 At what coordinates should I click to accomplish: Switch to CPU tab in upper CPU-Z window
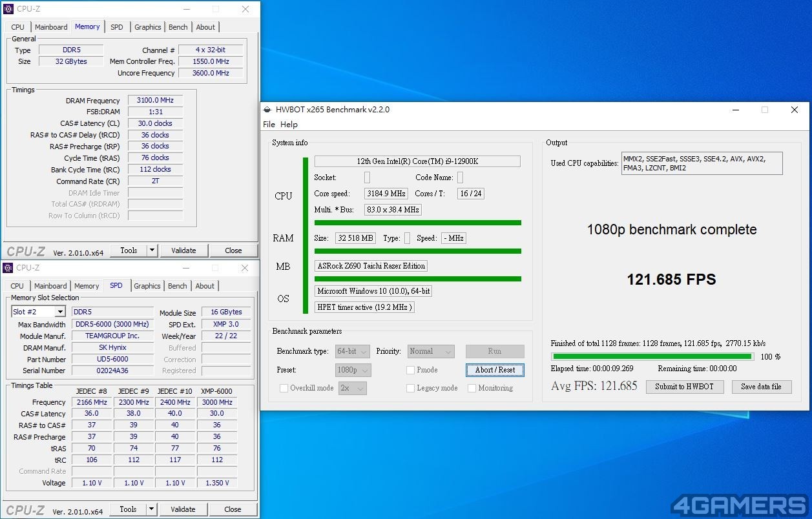(x=18, y=27)
